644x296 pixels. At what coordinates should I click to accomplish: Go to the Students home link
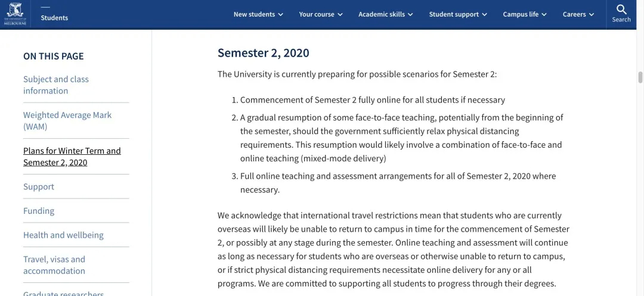tap(54, 18)
